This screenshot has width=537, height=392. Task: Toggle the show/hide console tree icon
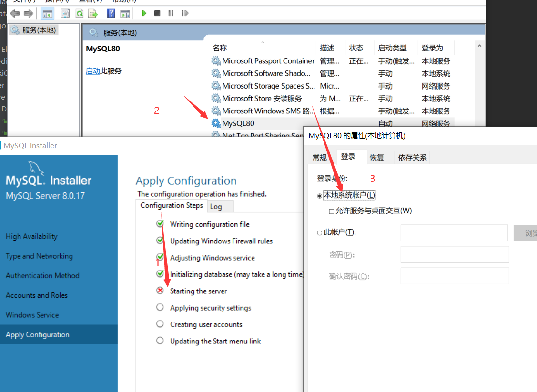tap(48, 14)
